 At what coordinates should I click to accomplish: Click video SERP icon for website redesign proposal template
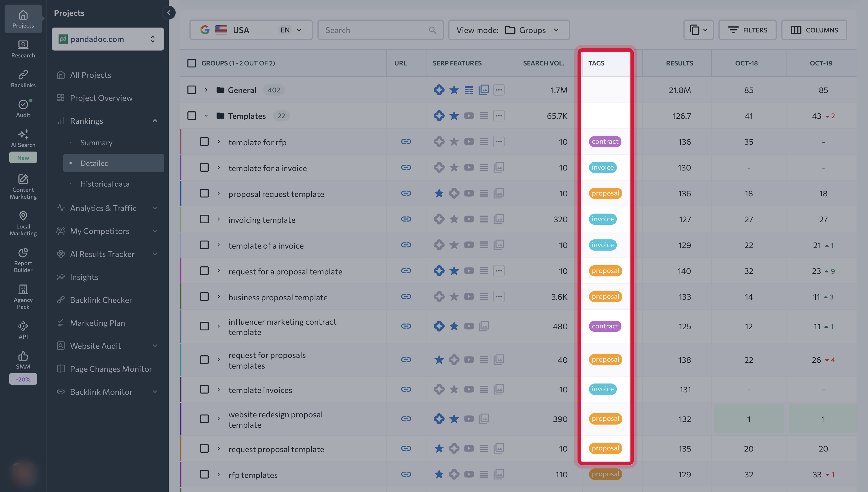click(x=469, y=419)
